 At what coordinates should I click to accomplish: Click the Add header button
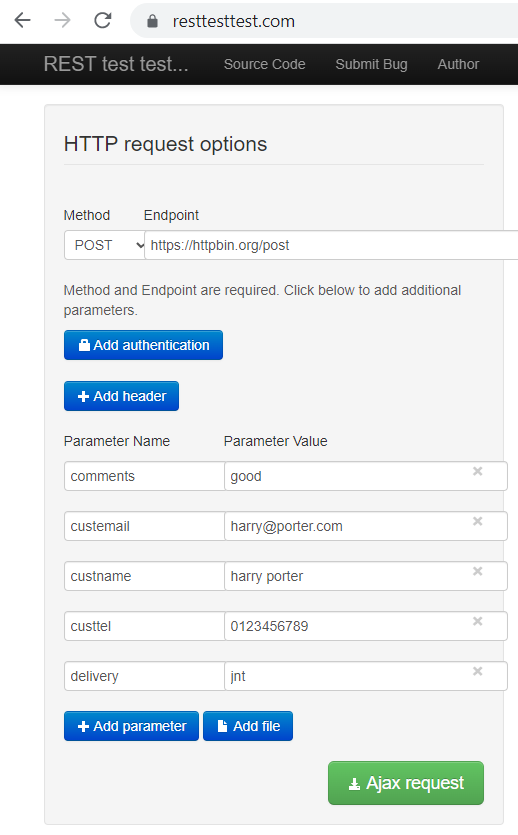click(121, 396)
